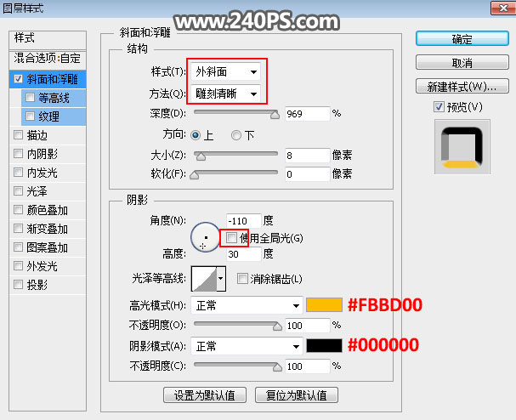Click the 软化 value field showing 0

tap(308, 174)
